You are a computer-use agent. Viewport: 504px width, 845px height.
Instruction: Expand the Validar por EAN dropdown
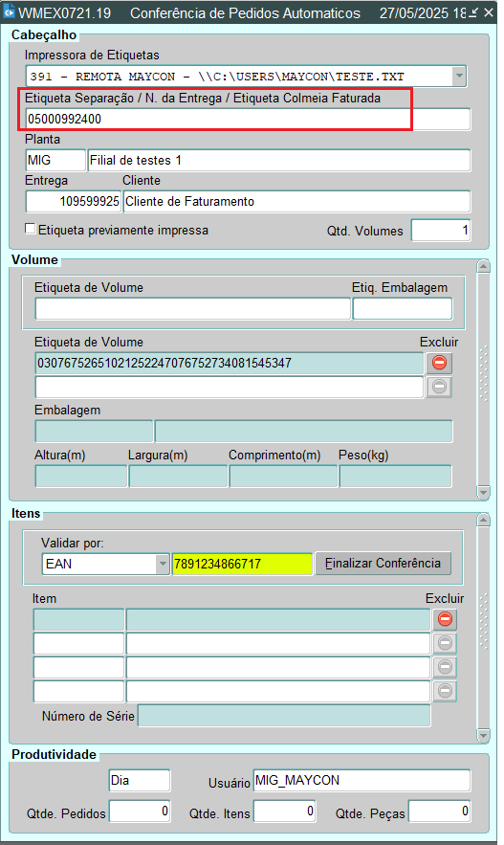[162, 565]
